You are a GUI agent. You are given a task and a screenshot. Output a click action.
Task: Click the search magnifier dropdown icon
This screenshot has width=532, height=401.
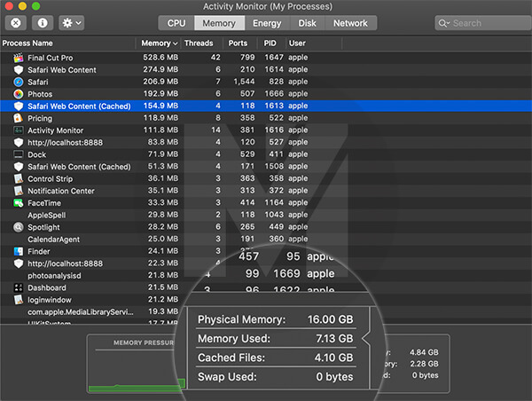coord(444,23)
